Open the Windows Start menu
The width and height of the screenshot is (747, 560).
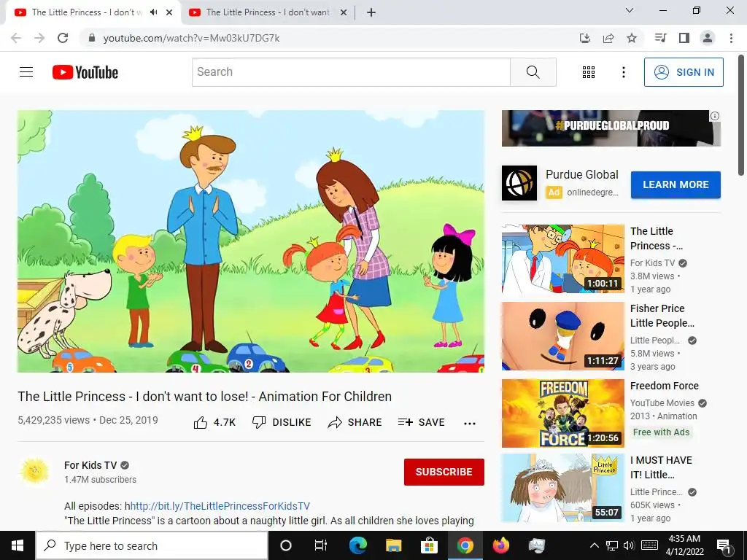click(18, 545)
